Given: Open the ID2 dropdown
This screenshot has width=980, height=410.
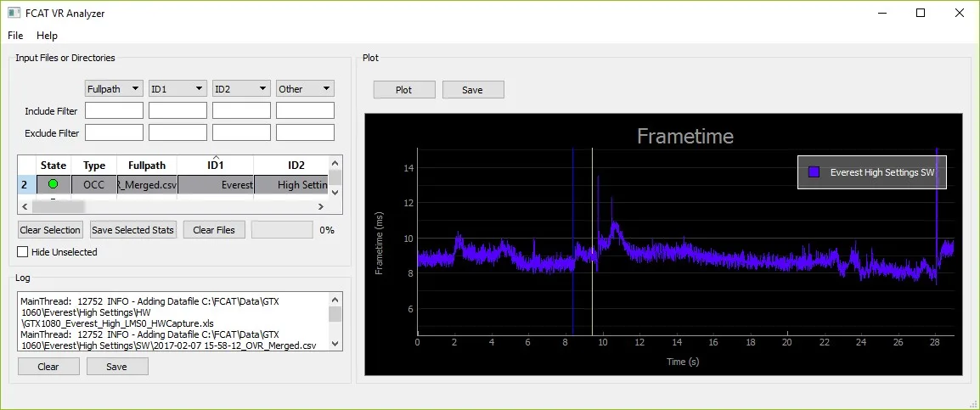Looking at the screenshot, I should [x=241, y=89].
